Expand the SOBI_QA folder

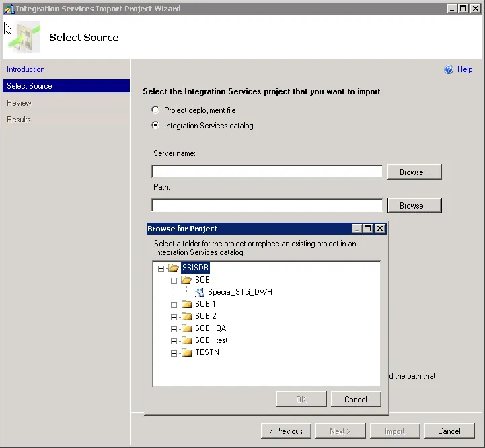pos(174,329)
